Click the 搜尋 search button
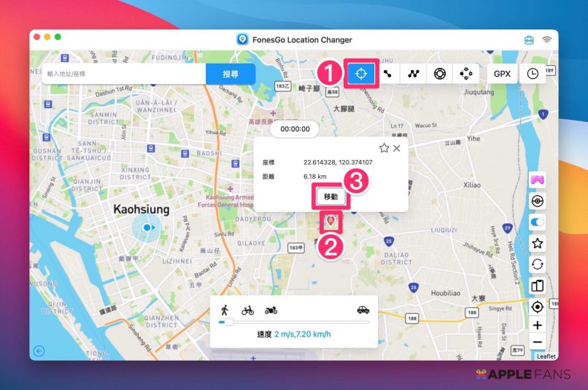Image resolution: width=588 pixels, height=390 pixels. click(x=230, y=74)
